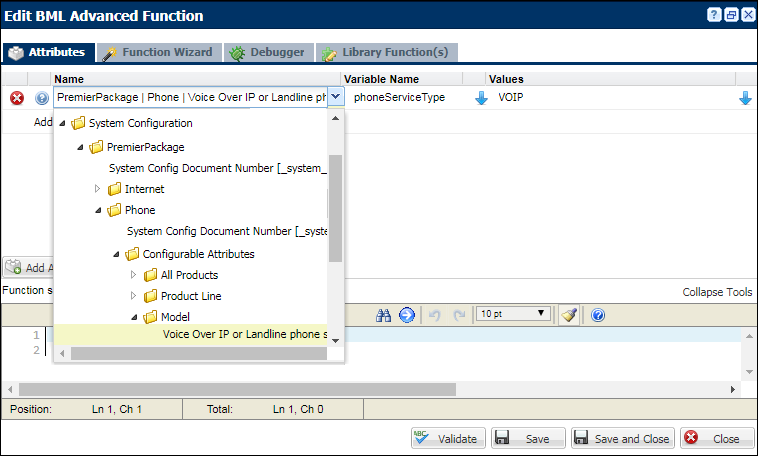
Task: Click the PremierPackage folder icon
Action: pyautogui.click(x=96, y=147)
